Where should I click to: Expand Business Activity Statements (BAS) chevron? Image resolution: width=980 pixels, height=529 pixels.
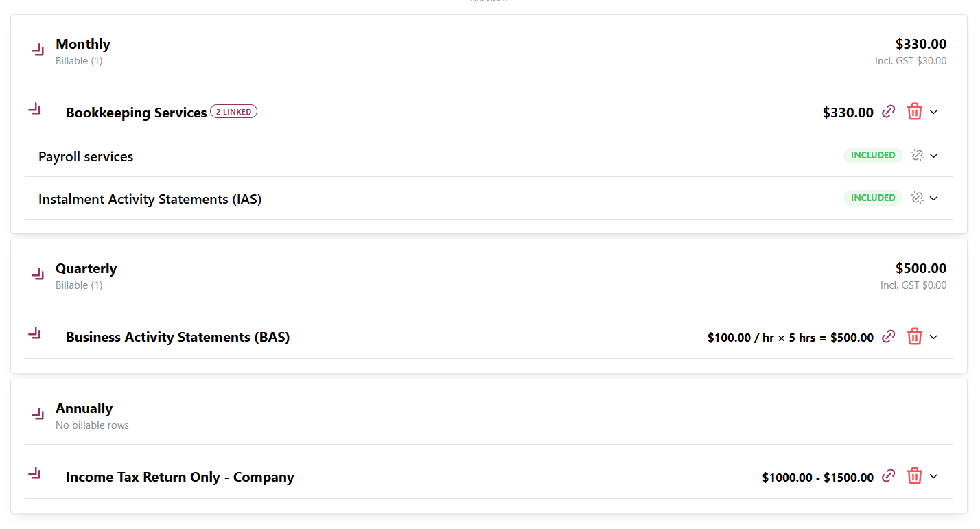933,337
